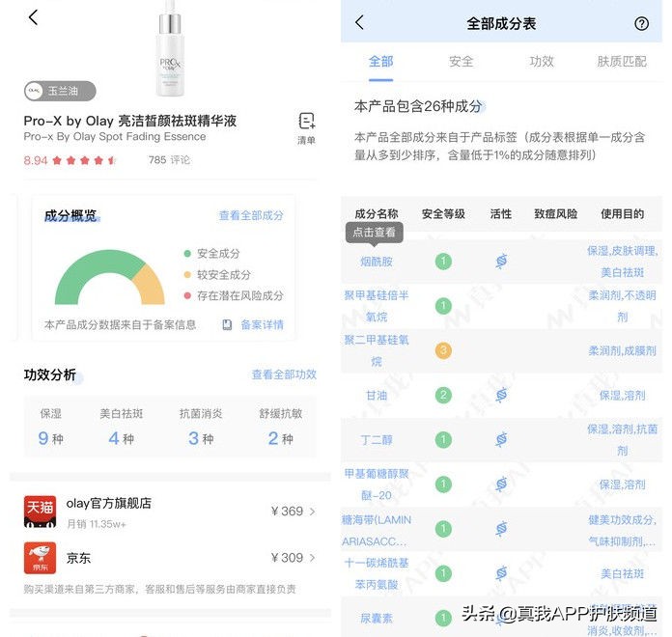Tap 保湿 9种 efficacy item
672x637 pixels.
click(50, 427)
